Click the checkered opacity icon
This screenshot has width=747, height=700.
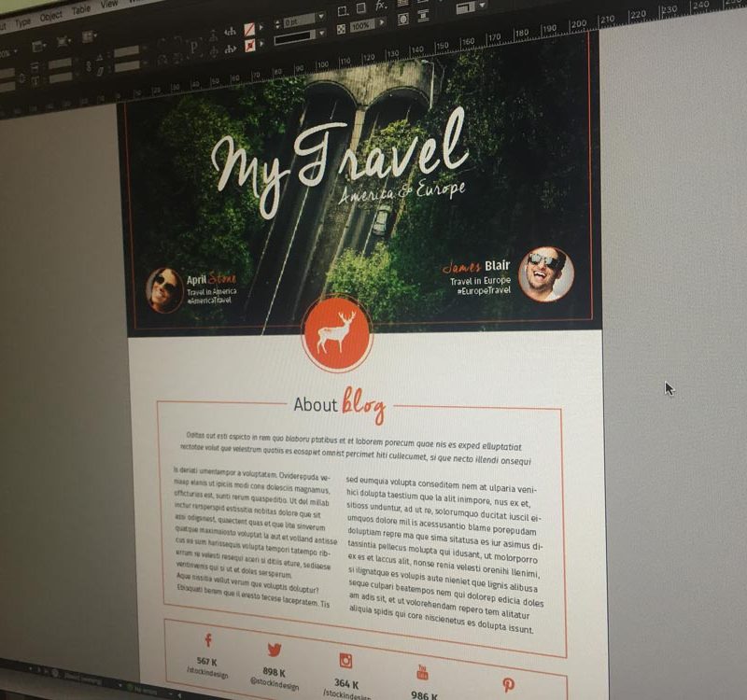(341, 30)
